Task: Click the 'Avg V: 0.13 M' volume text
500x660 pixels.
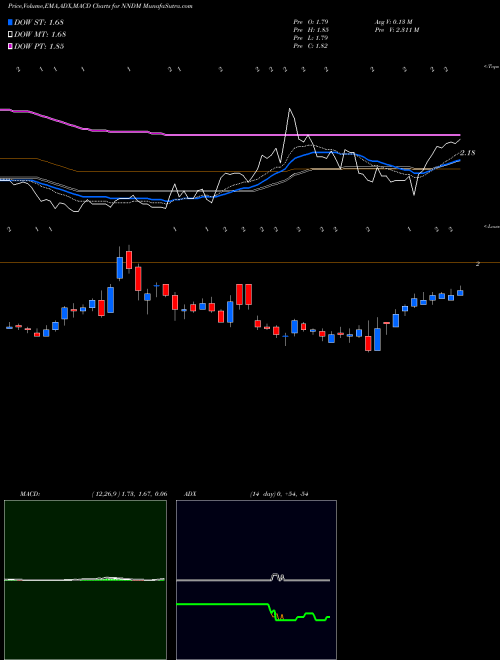Action: pyautogui.click(x=394, y=21)
